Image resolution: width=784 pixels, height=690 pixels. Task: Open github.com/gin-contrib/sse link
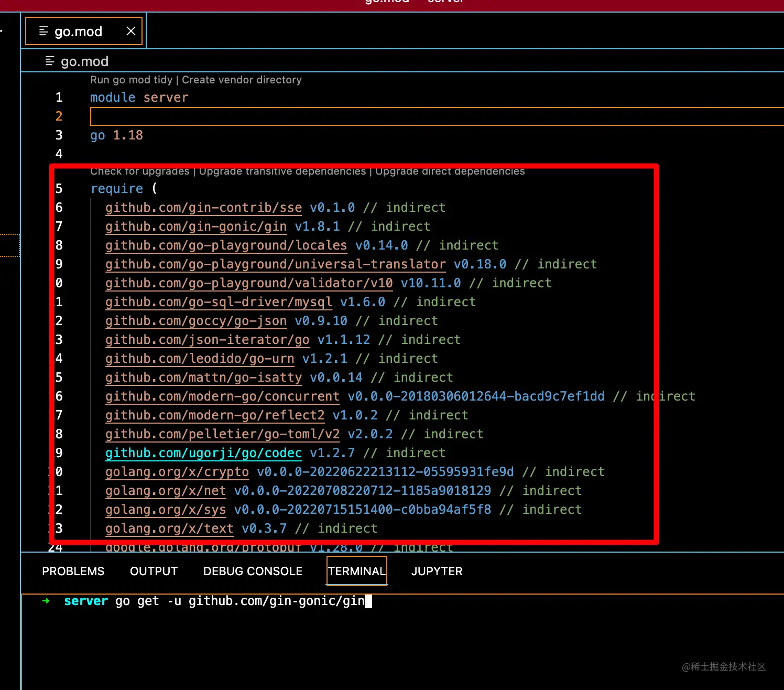[x=204, y=208]
